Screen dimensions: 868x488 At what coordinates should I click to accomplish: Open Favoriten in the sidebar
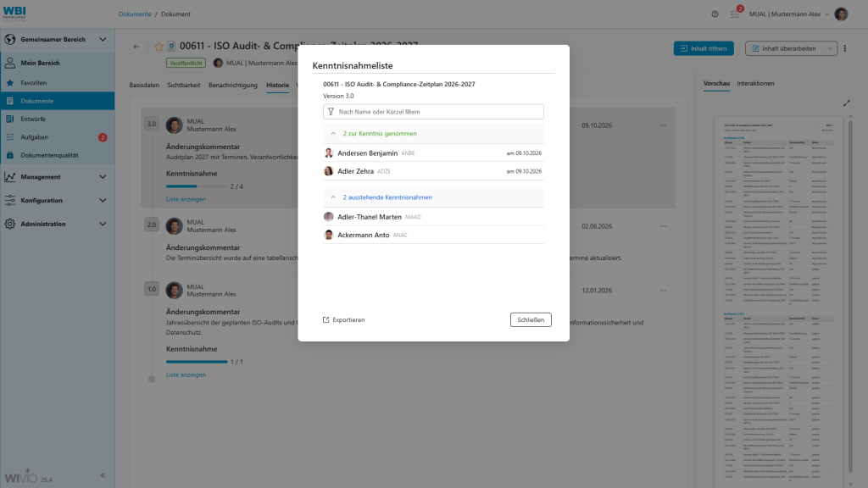pyautogui.click(x=58, y=83)
